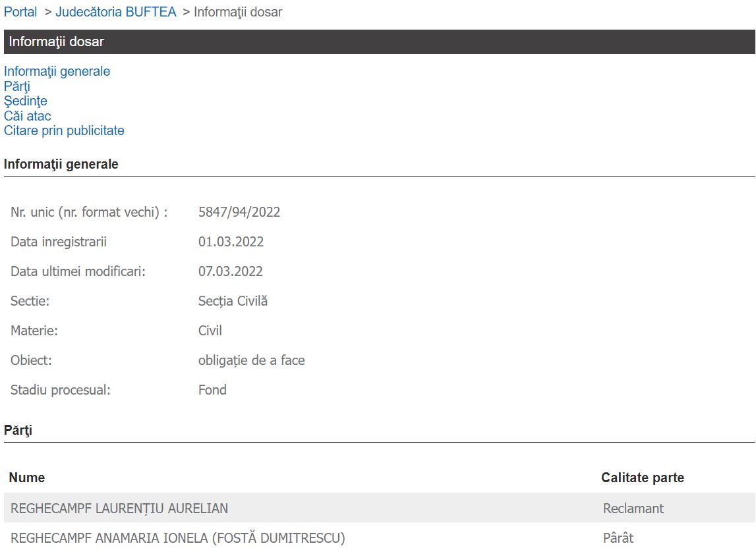Click the Calitate parte column header

642,478
